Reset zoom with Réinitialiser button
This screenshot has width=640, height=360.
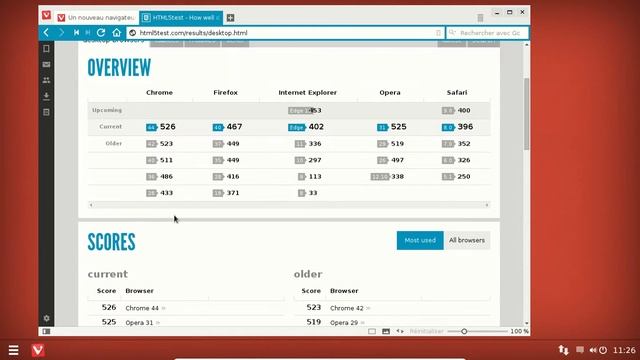point(427,331)
